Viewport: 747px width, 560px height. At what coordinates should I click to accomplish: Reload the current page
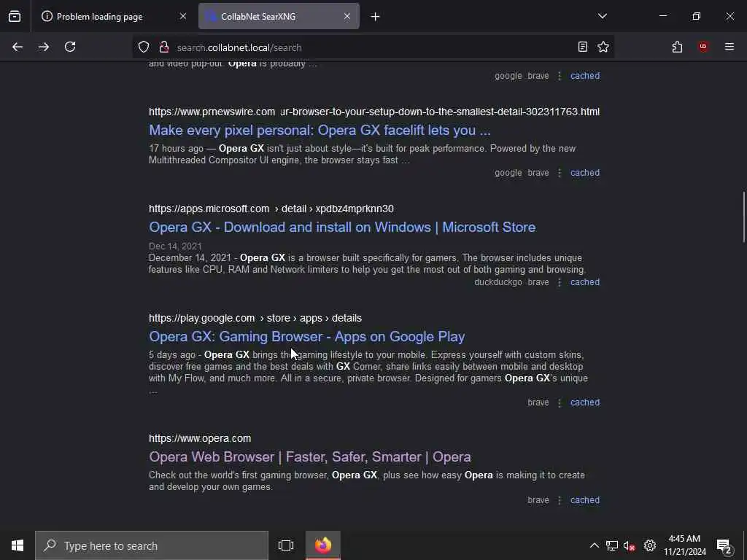70,47
